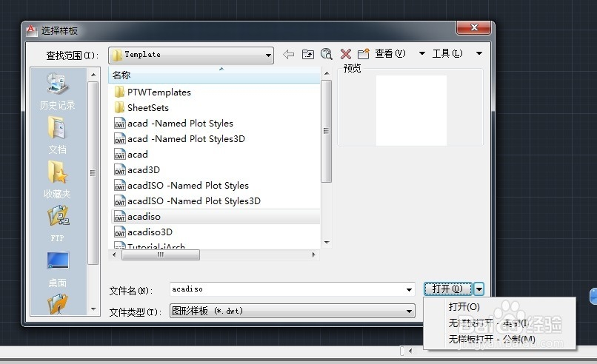Select acad -Named Plot Styles3D template
Viewport: 597px width, 364px height.
tap(180, 139)
